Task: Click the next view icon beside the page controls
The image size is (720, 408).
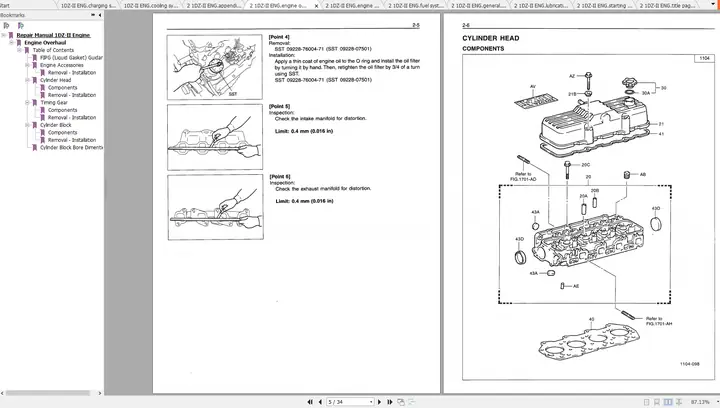Action: (x=411, y=402)
